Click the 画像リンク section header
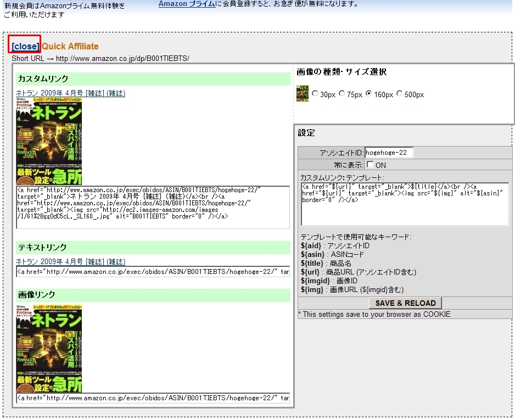 point(153,295)
